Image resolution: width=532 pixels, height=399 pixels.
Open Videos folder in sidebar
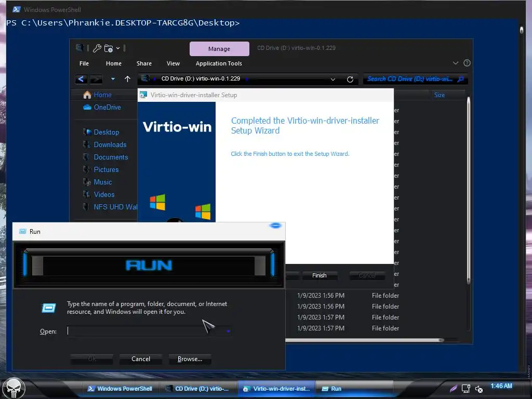pos(99,194)
